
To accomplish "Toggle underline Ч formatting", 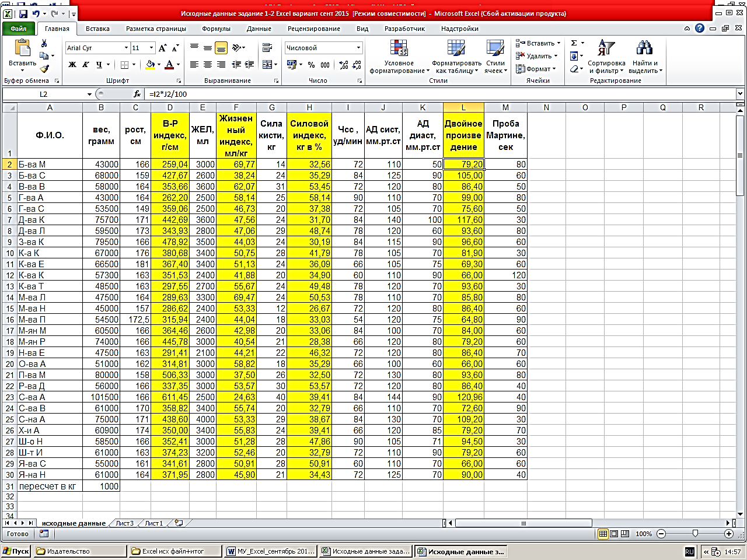I will (x=99, y=65).
